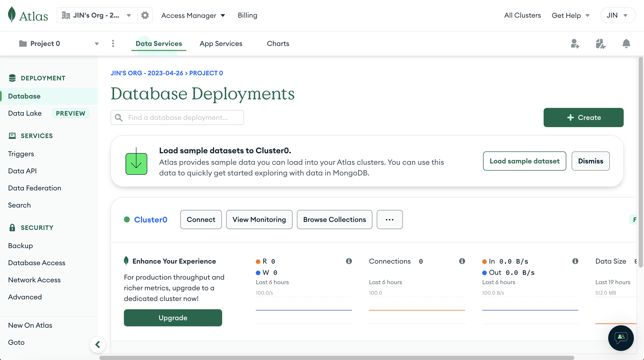Screen dimensions: 644x360
Task: Click the Security lock icon
Action: 12,228
